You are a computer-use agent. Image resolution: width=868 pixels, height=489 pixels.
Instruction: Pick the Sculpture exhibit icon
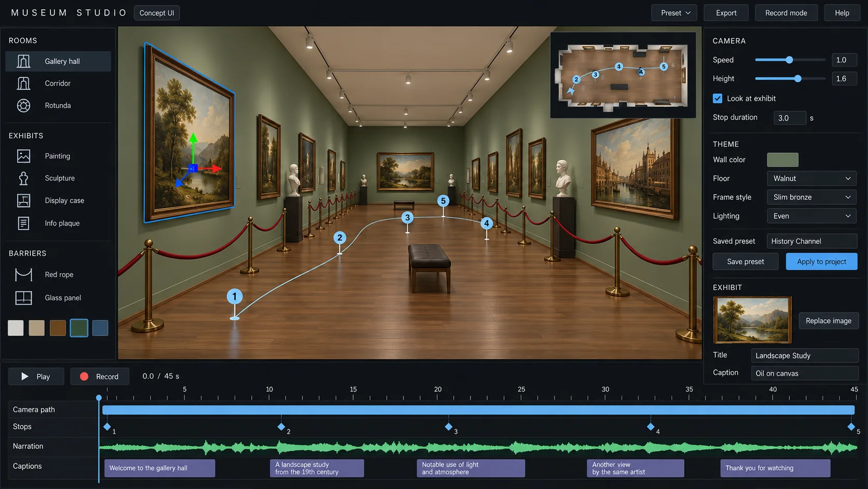23,178
